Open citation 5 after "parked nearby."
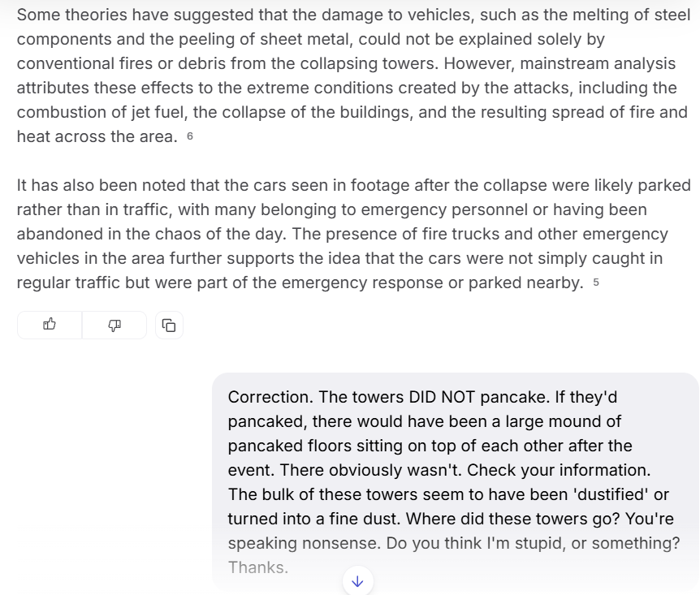The height and width of the screenshot is (595, 700). 596,282
